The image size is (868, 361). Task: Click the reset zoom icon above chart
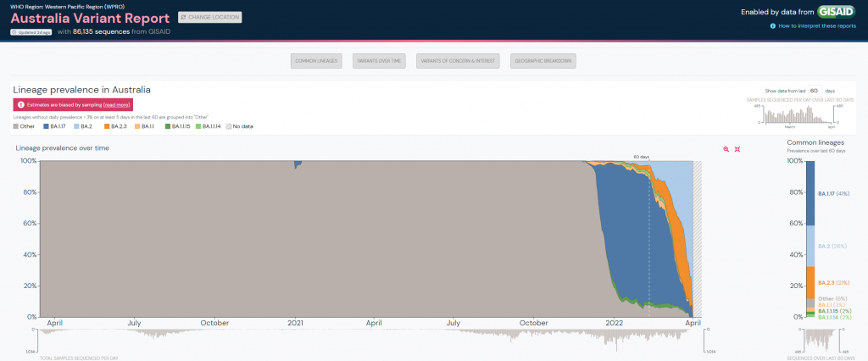[x=737, y=149]
